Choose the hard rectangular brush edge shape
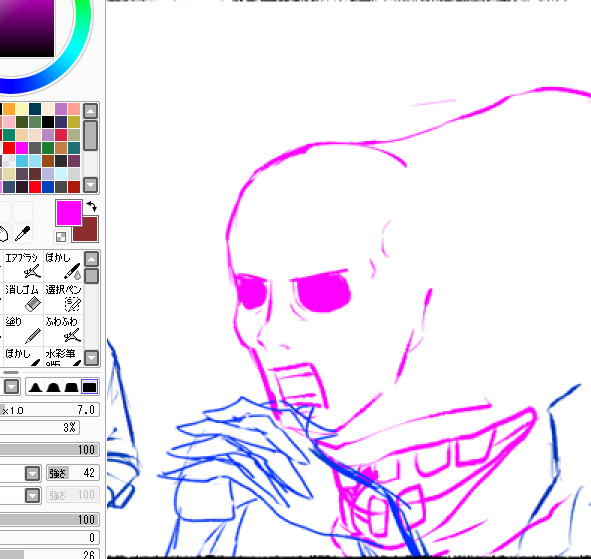Image resolution: width=591 pixels, height=559 pixels. (89, 387)
